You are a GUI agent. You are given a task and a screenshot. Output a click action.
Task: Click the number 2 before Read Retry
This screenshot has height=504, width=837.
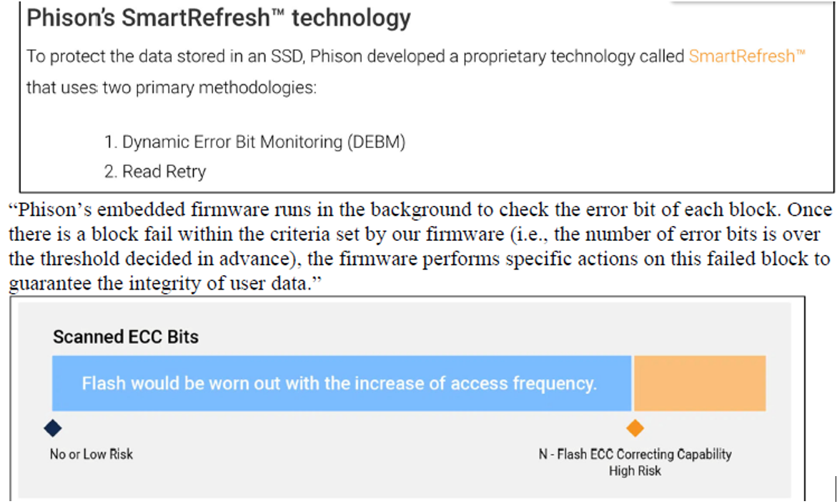(x=111, y=172)
